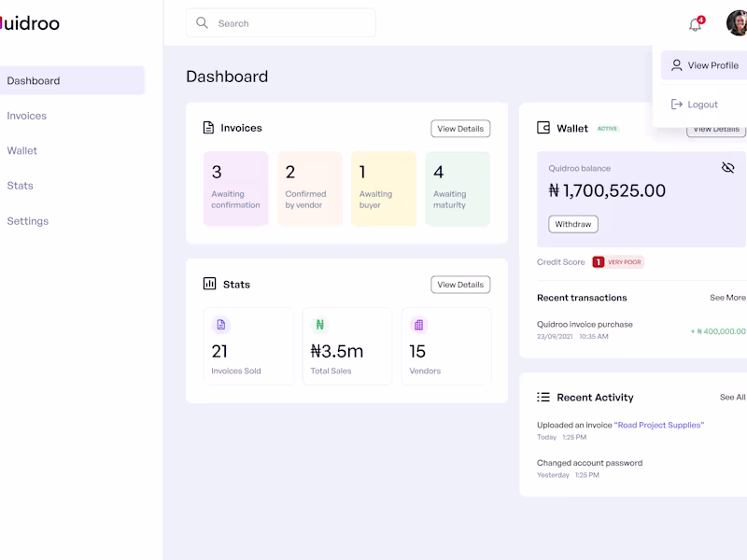Click the Search input field
The width and height of the screenshot is (747, 560).
(x=289, y=23)
